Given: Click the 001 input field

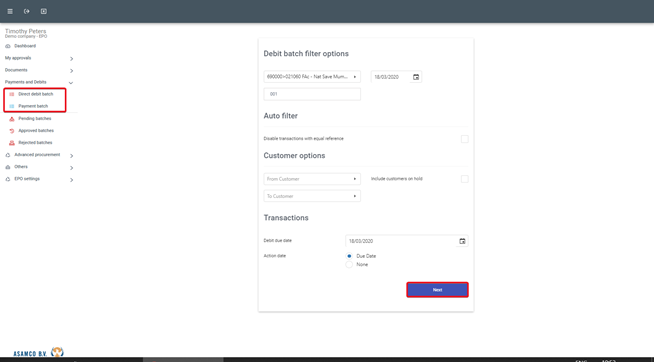Looking at the screenshot, I should [x=312, y=94].
